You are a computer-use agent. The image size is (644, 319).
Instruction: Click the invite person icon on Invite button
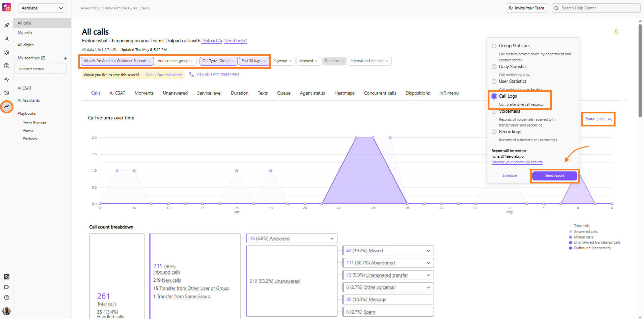click(x=511, y=8)
